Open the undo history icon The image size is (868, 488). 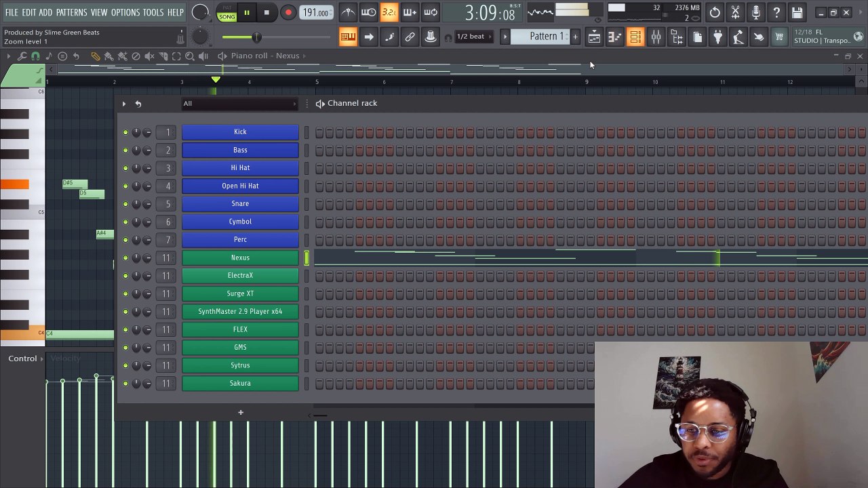pyautogui.click(x=715, y=12)
